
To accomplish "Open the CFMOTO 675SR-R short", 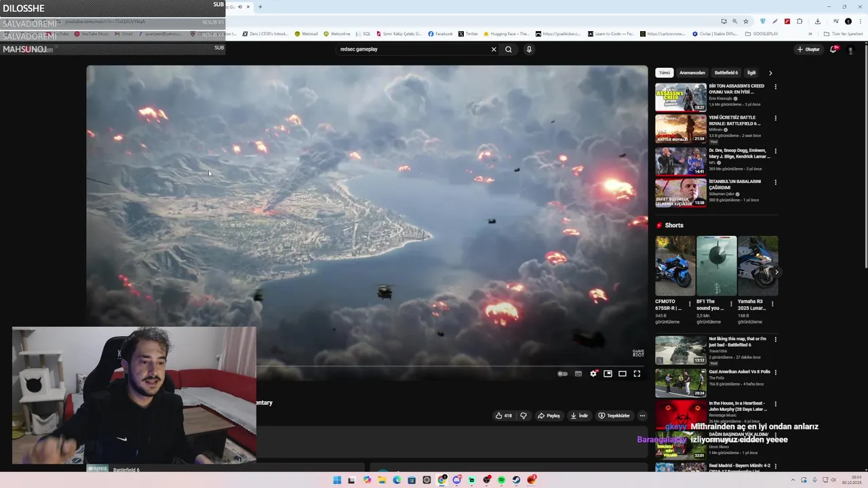I will [675, 266].
